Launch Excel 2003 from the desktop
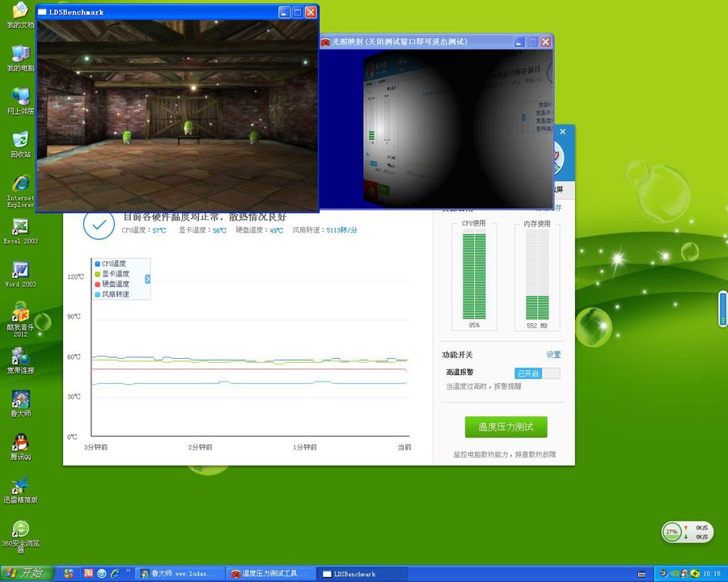 point(20,227)
